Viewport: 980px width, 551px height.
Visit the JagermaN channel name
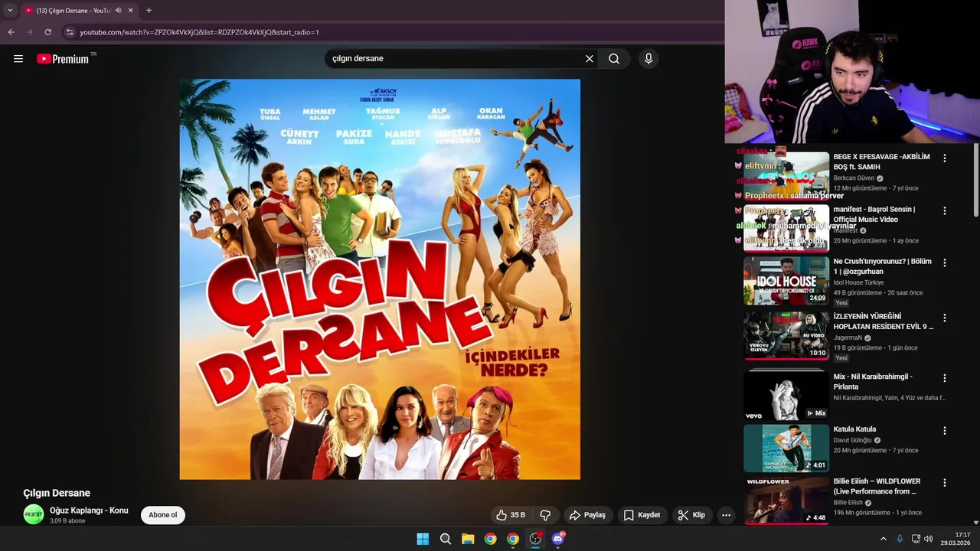click(848, 337)
